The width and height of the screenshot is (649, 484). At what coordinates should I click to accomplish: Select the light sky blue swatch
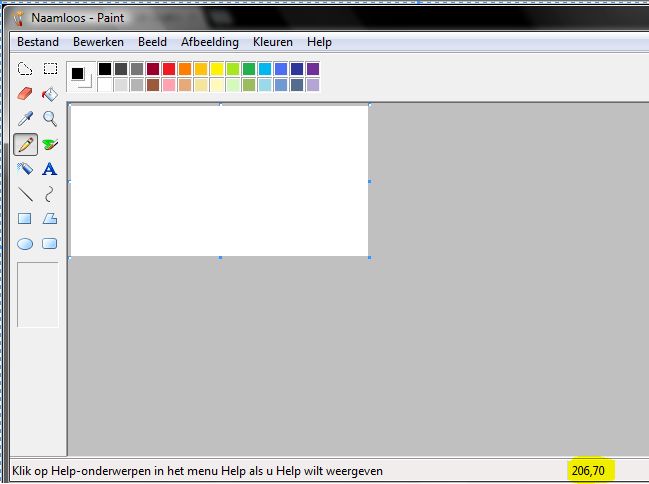coord(265,85)
